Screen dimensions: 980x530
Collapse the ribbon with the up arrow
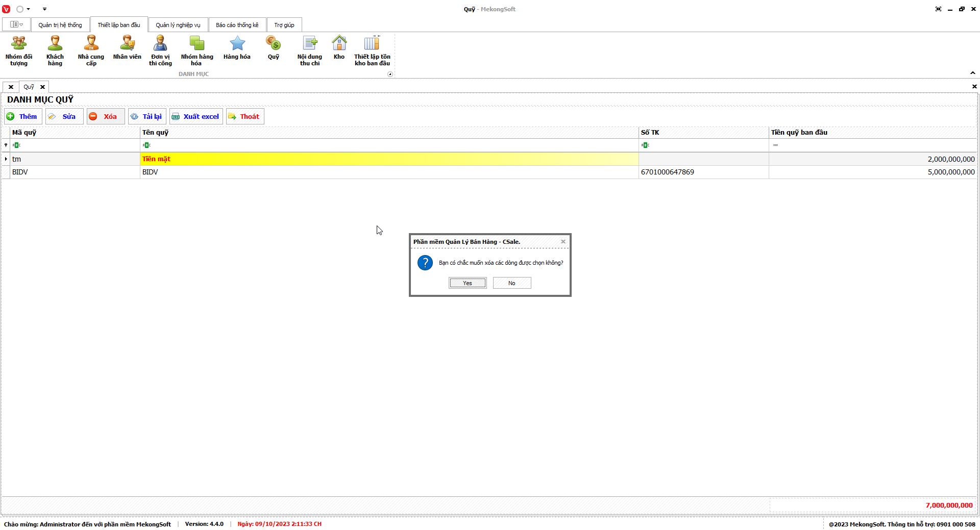tap(973, 73)
